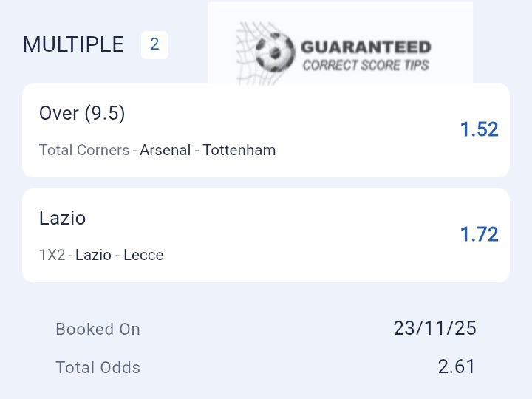Click the Total Odds label
532x399 pixels.
pos(98,367)
